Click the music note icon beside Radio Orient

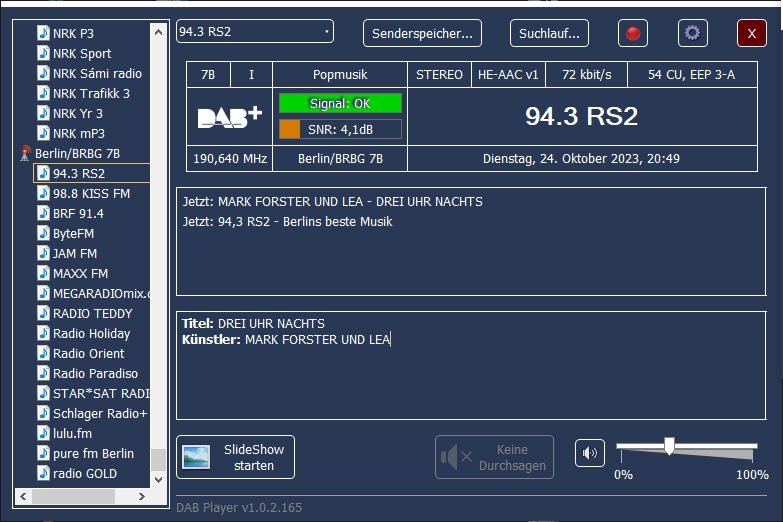(43, 353)
